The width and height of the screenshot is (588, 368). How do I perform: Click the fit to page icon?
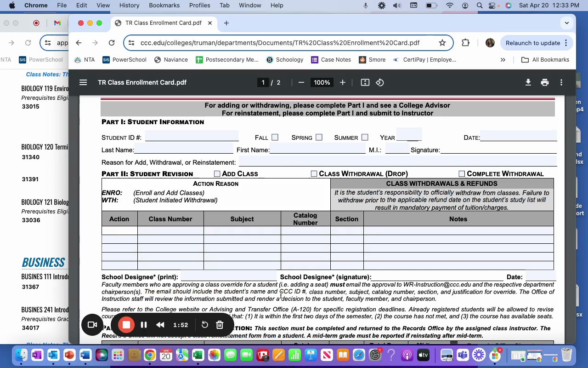point(365,82)
